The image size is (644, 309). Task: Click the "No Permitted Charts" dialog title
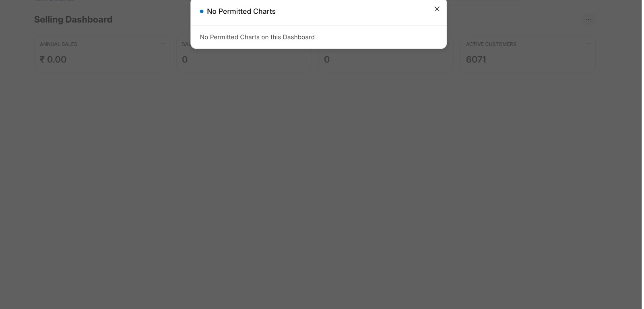[x=241, y=11]
